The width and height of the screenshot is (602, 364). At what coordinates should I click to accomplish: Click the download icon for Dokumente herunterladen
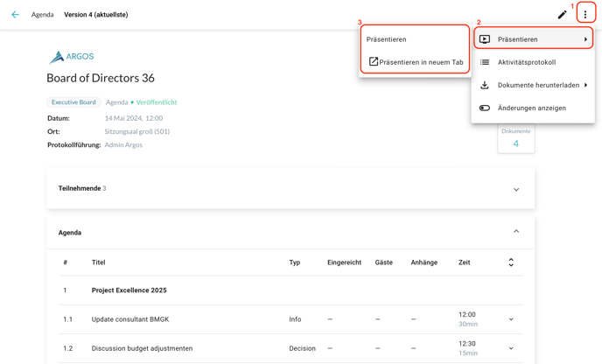click(485, 85)
